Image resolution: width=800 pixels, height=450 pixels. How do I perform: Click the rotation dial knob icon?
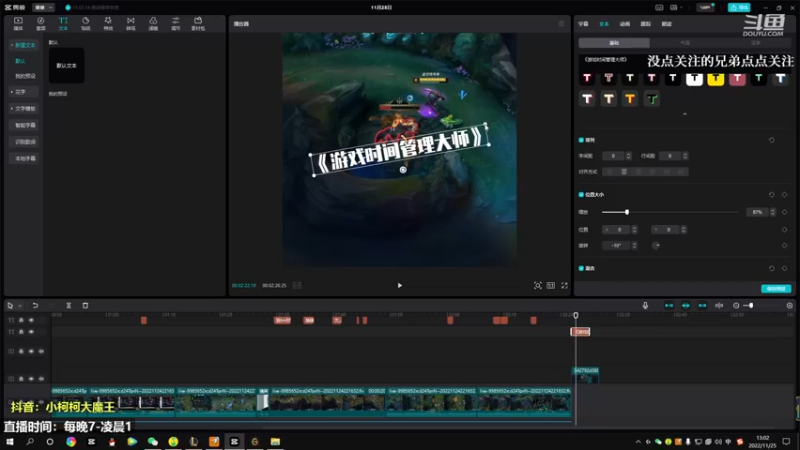tap(656, 245)
